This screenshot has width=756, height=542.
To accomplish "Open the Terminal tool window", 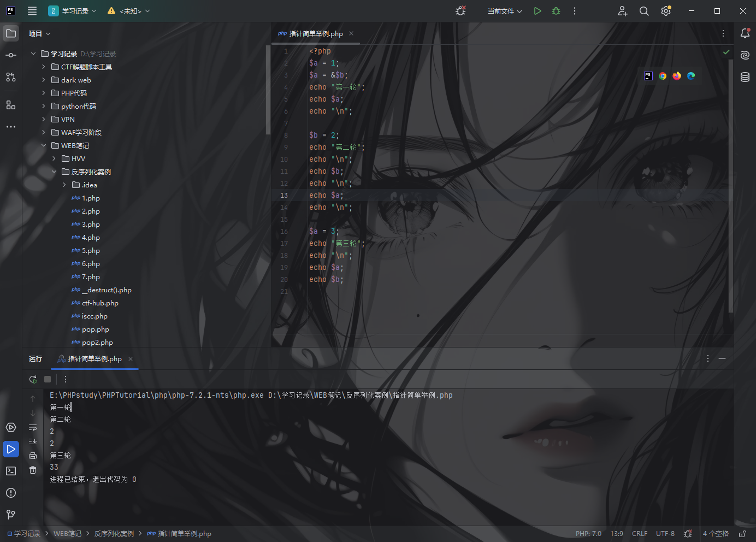I will click(11, 471).
